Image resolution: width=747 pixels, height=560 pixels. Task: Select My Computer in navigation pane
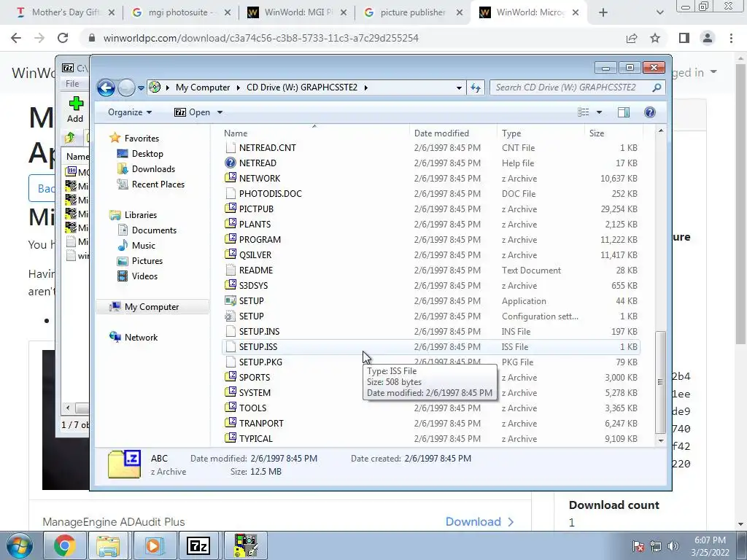(x=152, y=307)
